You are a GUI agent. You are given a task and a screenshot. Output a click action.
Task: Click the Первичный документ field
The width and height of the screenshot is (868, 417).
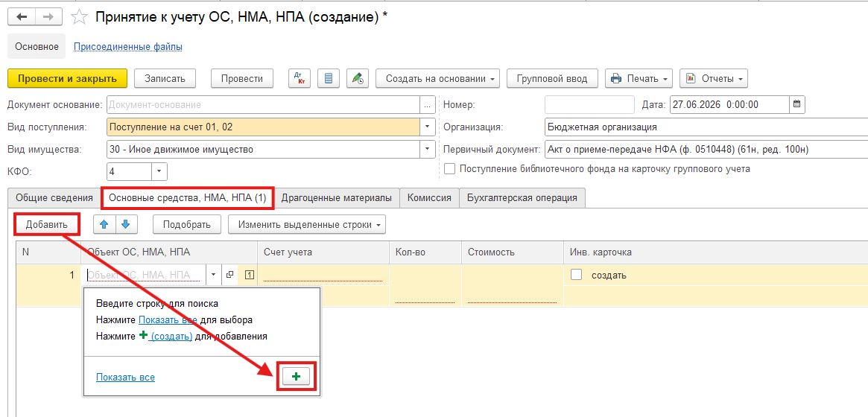[706, 149]
